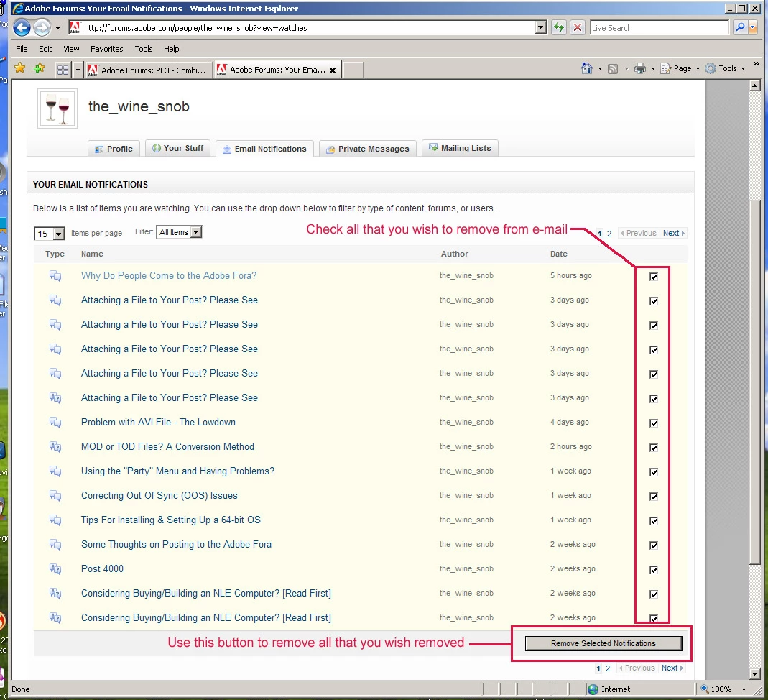Click discussion icon beside Why Do People Come
The image size is (768, 700).
click(55, 276)
